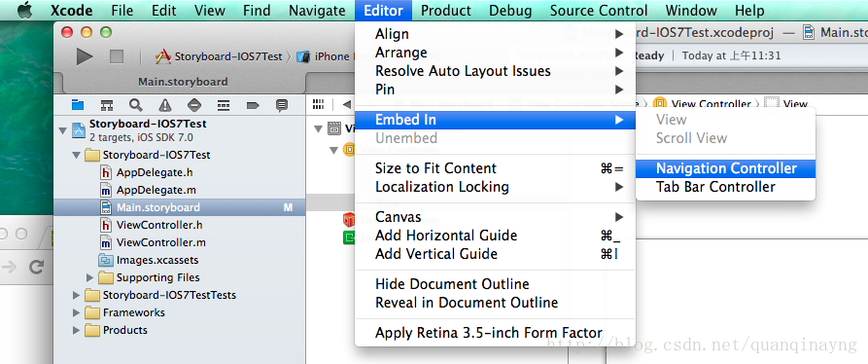Image resolution: width=868 pixels, height=364 pixels.
Task: Collapse the scene disclosure triangle in document outline
Action: tap(318, 128)
